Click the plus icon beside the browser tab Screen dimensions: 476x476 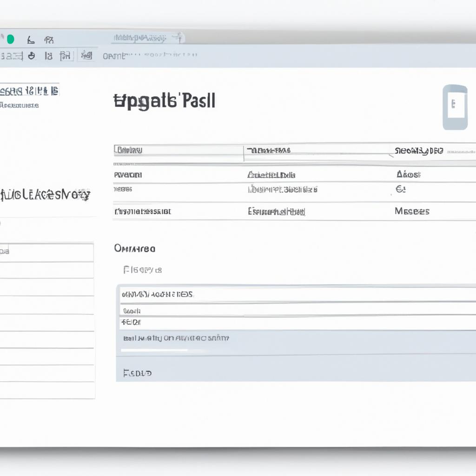click(178, 38)
